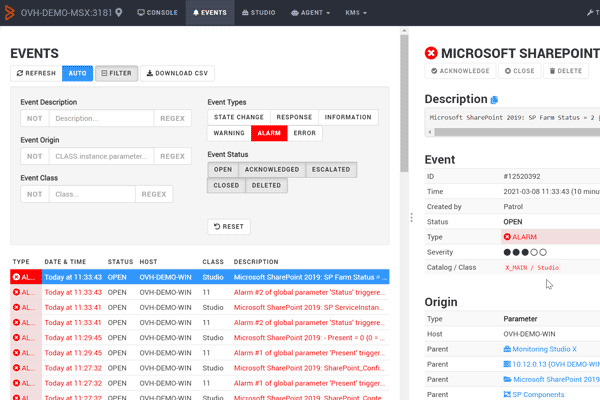Toggle REGEX for Event Class
600x400 pixels.
point(154,194)
